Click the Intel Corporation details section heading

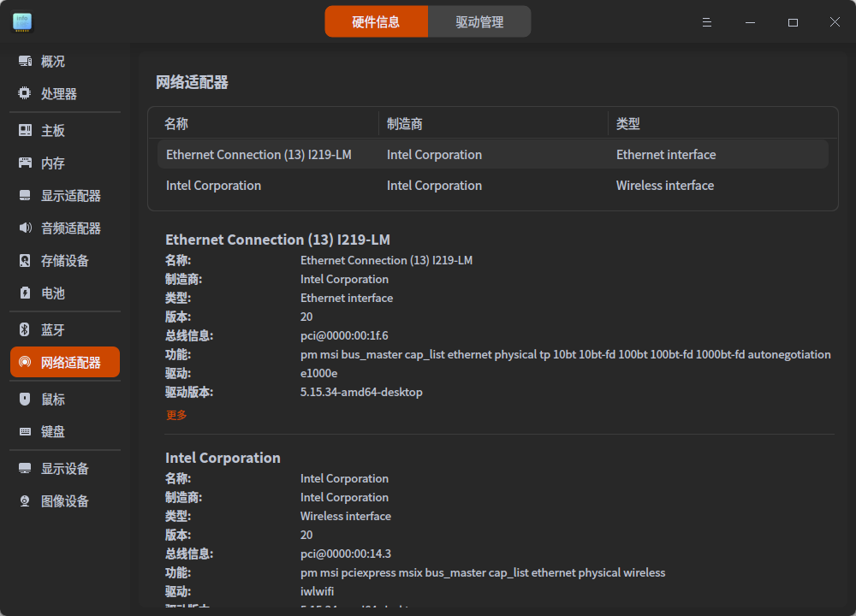click(223, 458)
